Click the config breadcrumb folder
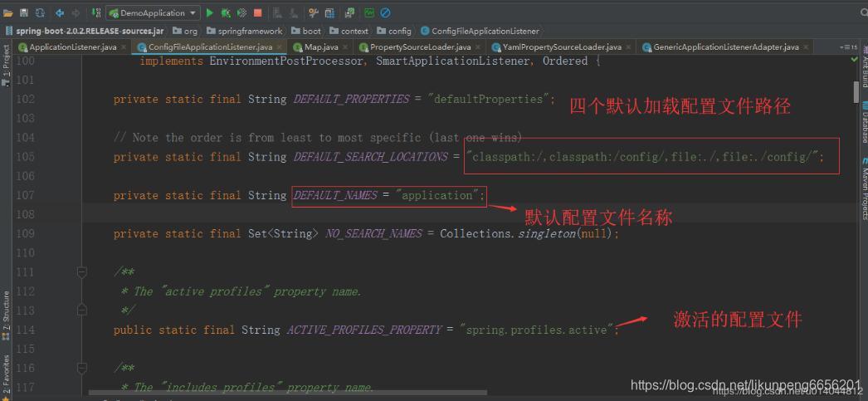Image resolution: width=868 pixels, height=401 pixels. tap(394, 31)
